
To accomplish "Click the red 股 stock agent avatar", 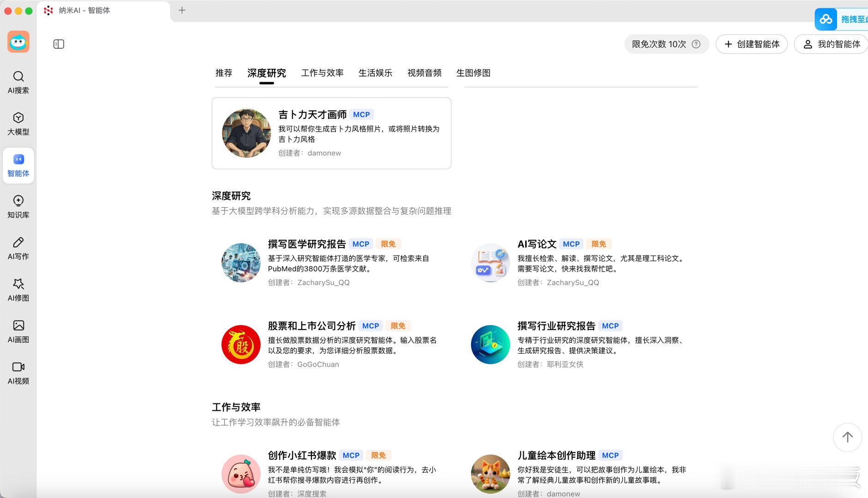I will 241,344.
